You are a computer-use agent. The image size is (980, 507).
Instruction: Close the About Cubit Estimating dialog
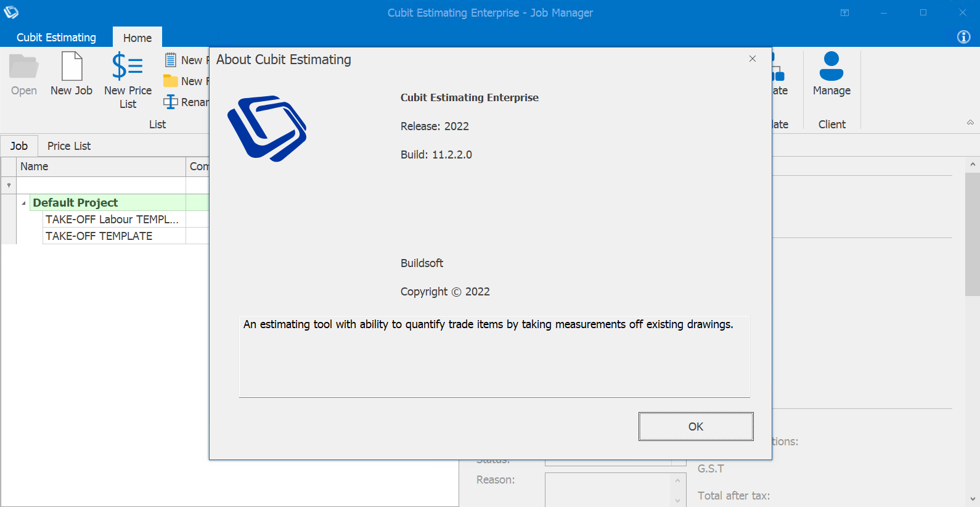click(753, 59)
